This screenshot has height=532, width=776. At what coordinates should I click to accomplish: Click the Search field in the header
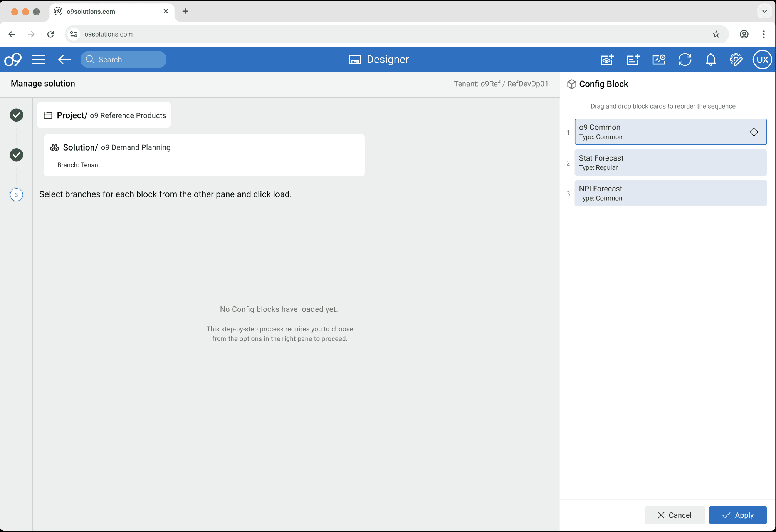[x=123, y=60]
